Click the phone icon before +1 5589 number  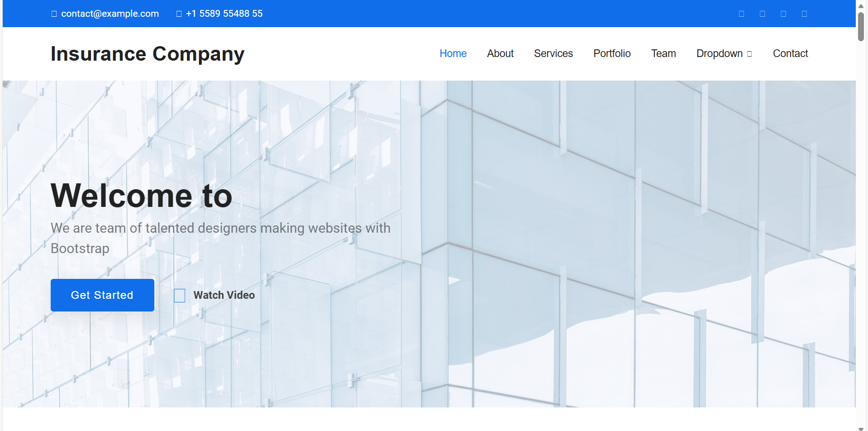tap(179, 14)
